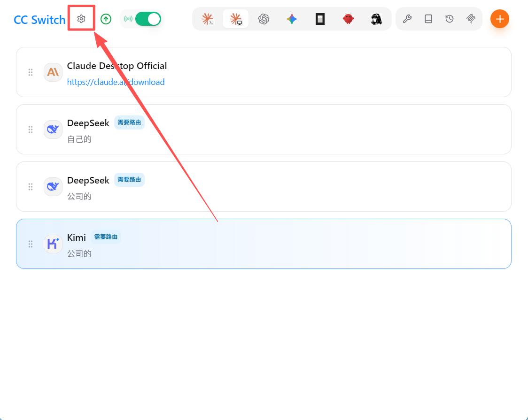
Task: Turn off the green proxy switch
Action: [148, 19]
